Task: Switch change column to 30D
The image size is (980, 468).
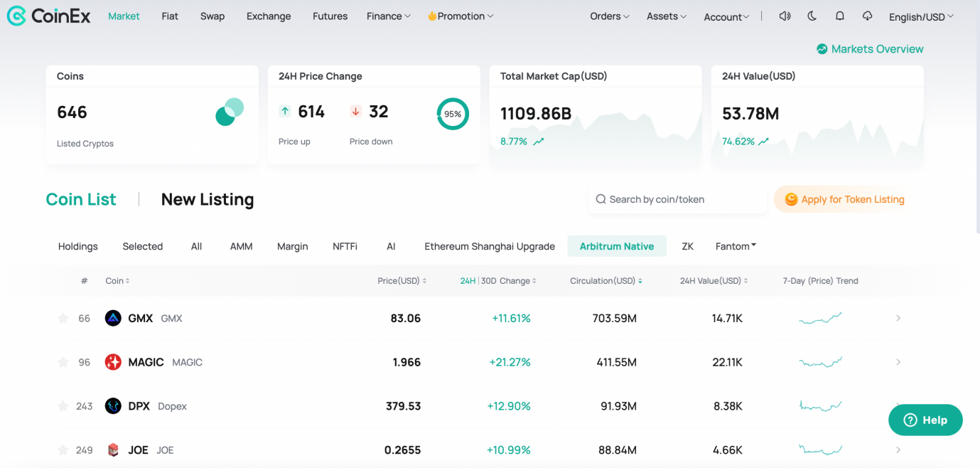Action: point(489,281)
